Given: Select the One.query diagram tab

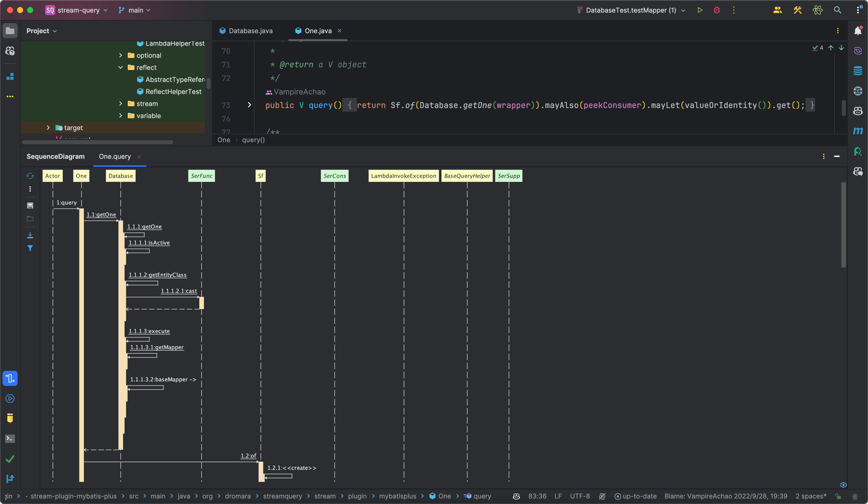Looking at the screenshot, I should tap(115, 157).
